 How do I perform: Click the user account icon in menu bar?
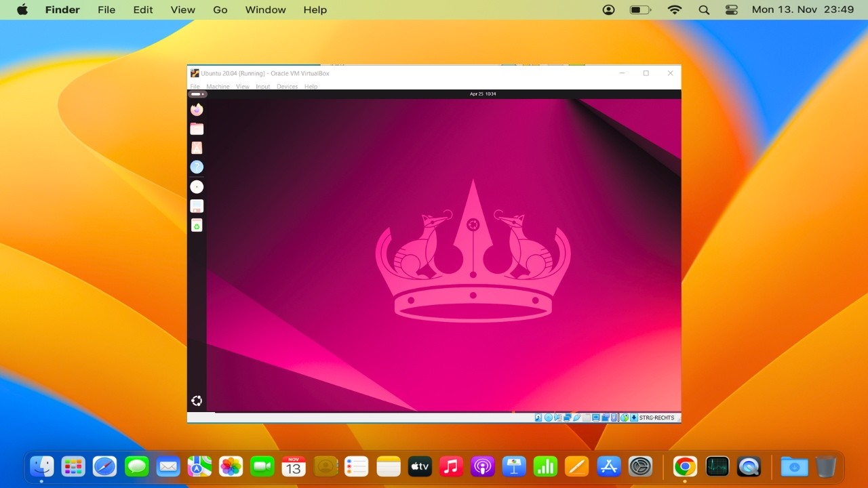609,9
